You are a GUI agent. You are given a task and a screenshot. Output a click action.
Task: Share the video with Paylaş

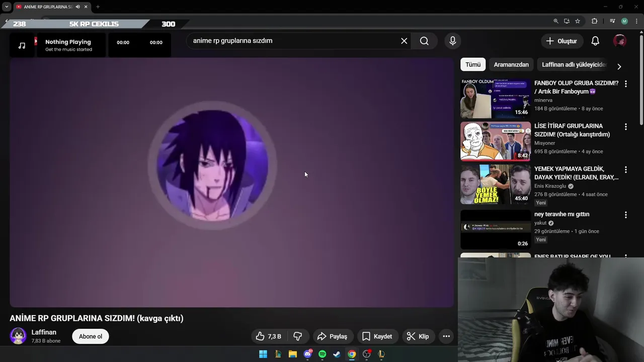333,336
